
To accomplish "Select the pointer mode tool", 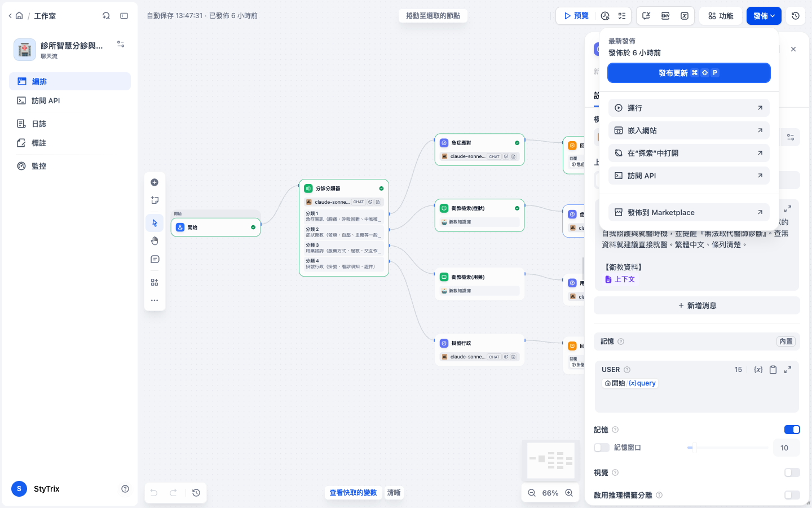I will [155, 223].
